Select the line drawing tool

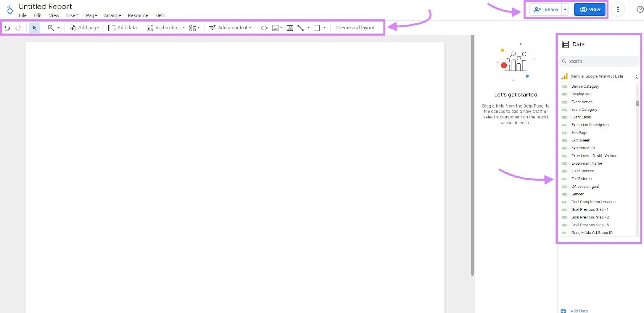click(x=301, y=28)
